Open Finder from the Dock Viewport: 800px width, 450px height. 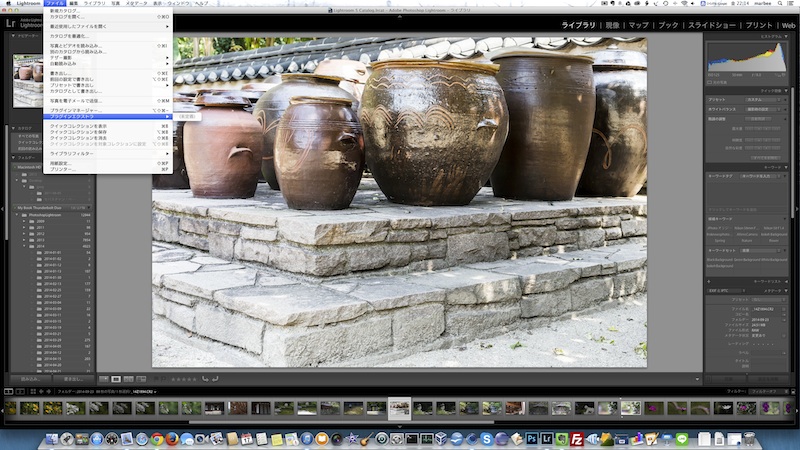coord(52,439)
